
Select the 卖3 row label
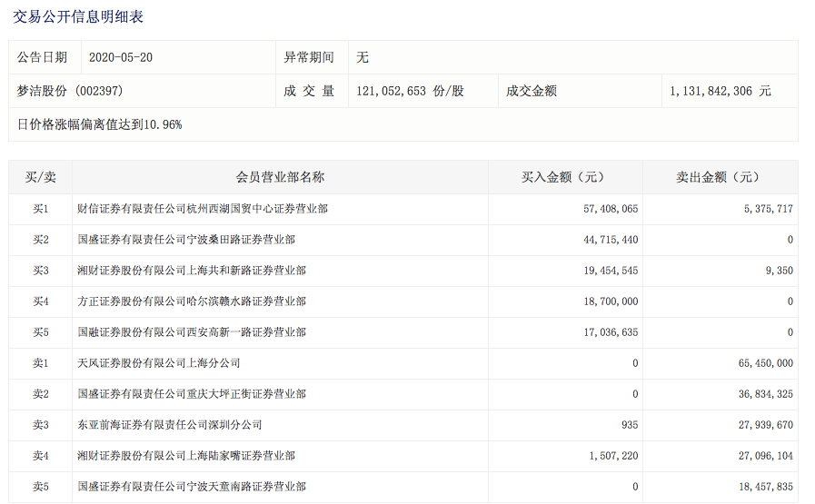(x=41, y=425)
